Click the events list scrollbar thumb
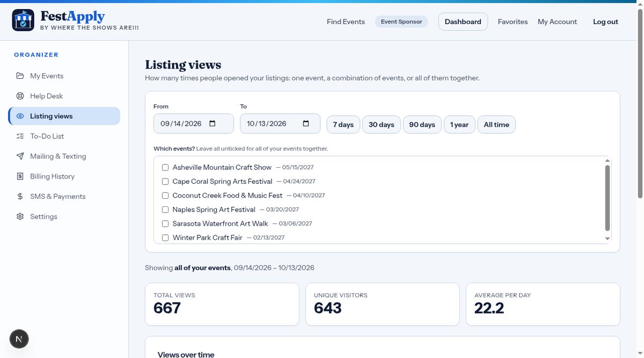The height and width of the screenshot is (358, 644). pos(608,198)
